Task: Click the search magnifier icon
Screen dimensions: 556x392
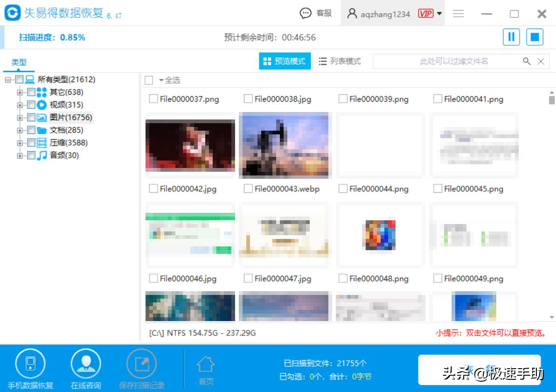Action: [527, 61]
